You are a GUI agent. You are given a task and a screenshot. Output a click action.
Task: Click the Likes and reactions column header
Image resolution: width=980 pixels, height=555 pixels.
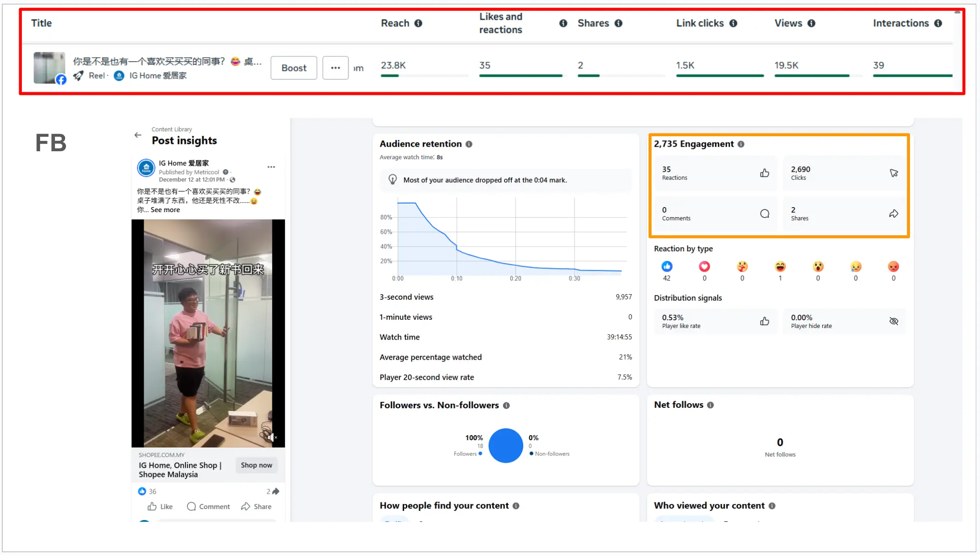[x=500, y=24]
